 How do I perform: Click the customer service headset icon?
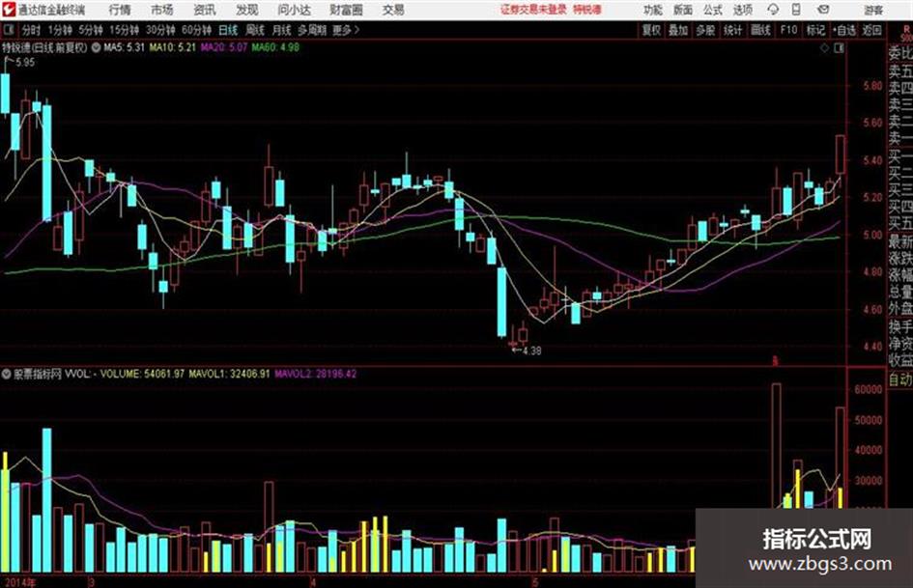click(x=773, y=10)
